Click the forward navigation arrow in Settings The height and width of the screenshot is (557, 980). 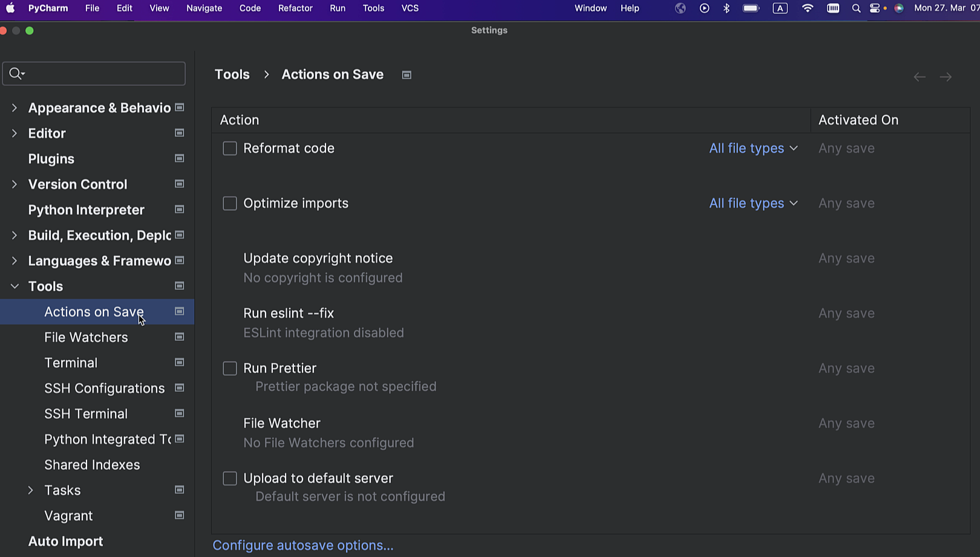(x=946, y=77)
